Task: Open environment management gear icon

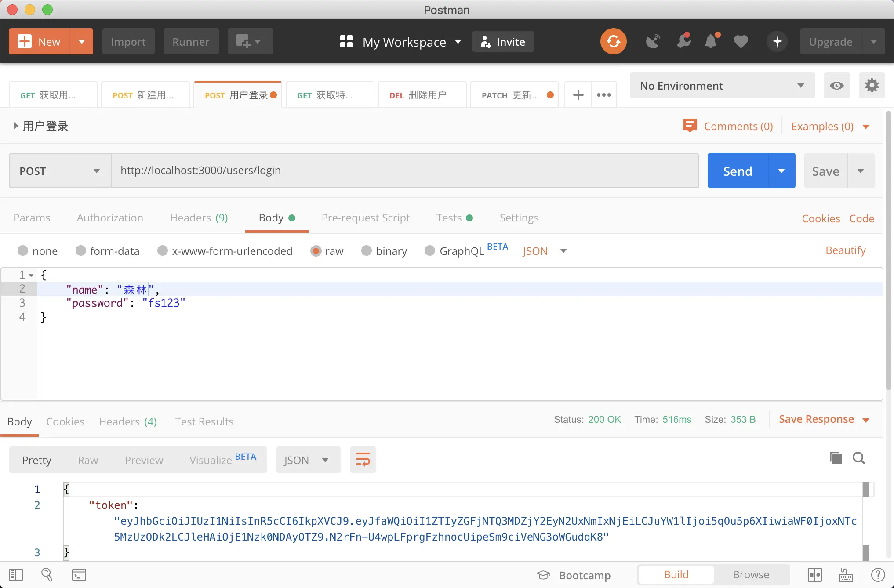Action: (x=872, y=86)
